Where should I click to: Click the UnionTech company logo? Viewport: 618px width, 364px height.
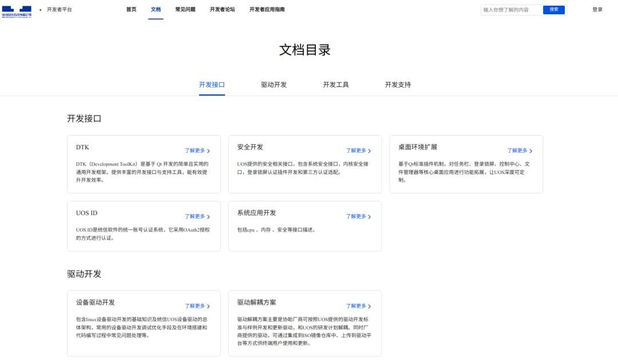pyautogui.click(x=17, y=11)
